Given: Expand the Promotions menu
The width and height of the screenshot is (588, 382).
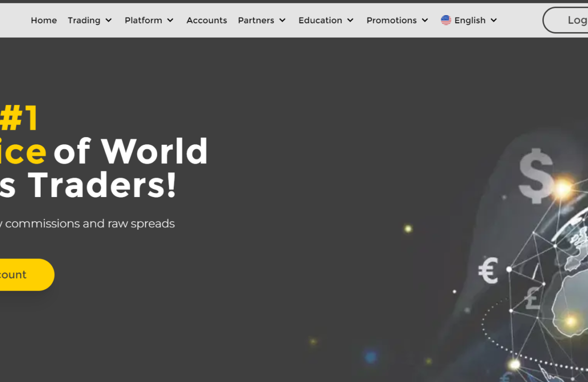Looking at the screenshot, I should click(397, 20).
